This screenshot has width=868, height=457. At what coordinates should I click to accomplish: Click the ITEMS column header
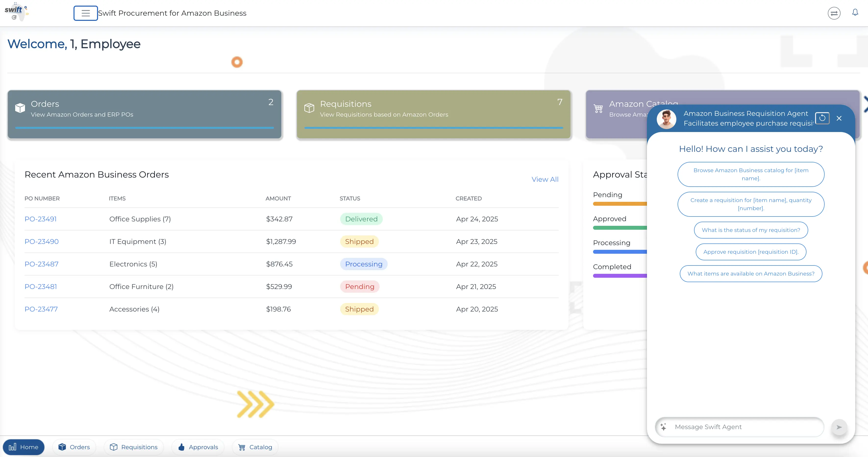117,199
